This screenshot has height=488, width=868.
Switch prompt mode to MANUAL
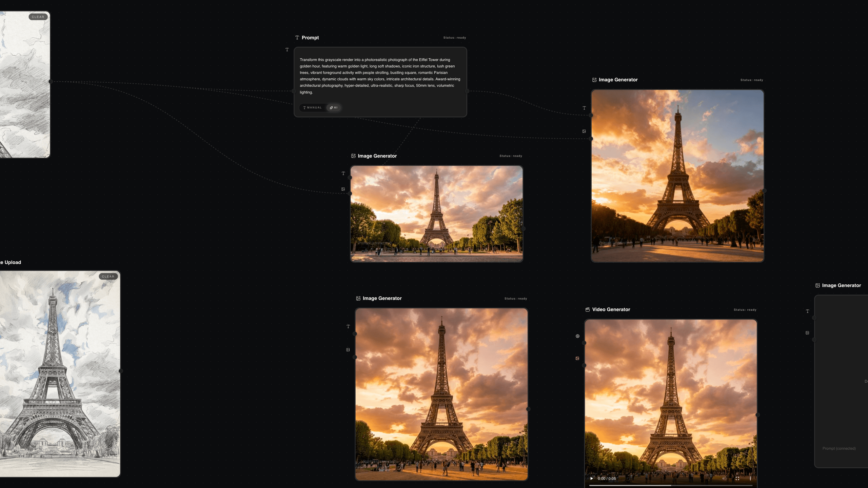313,108
